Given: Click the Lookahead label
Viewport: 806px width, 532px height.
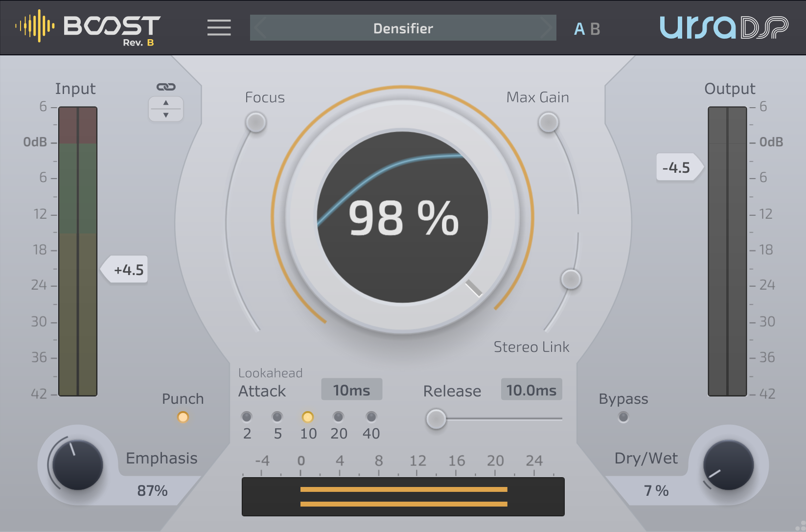Looking at the screenshot, I should pyautogui.click(x=270, y=373).
